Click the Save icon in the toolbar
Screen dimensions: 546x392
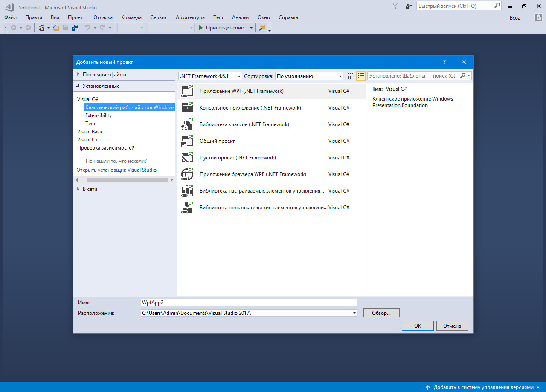65,28
